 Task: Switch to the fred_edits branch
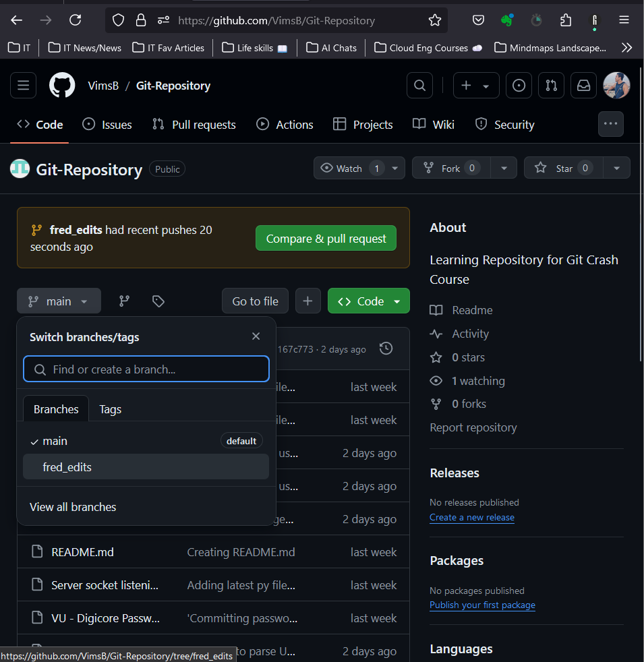click(146, 467)
